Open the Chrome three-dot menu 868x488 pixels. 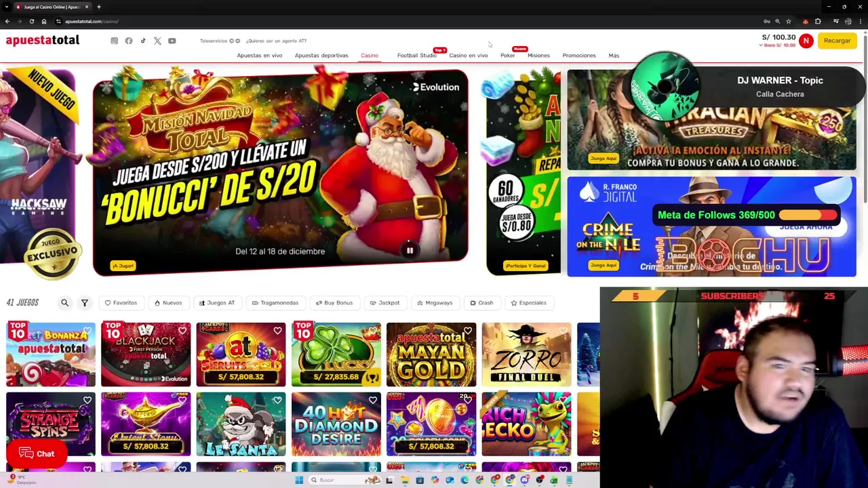pyautogui.click(x=861, y=21)
